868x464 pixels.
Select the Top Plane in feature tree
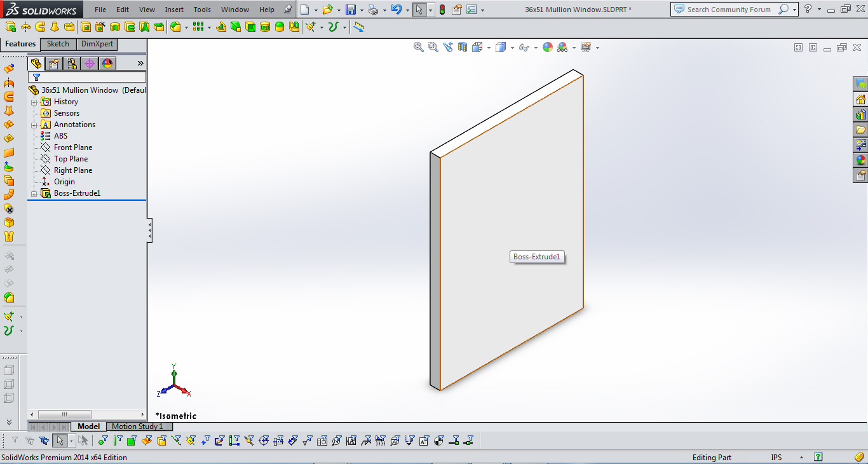point(71,159)
